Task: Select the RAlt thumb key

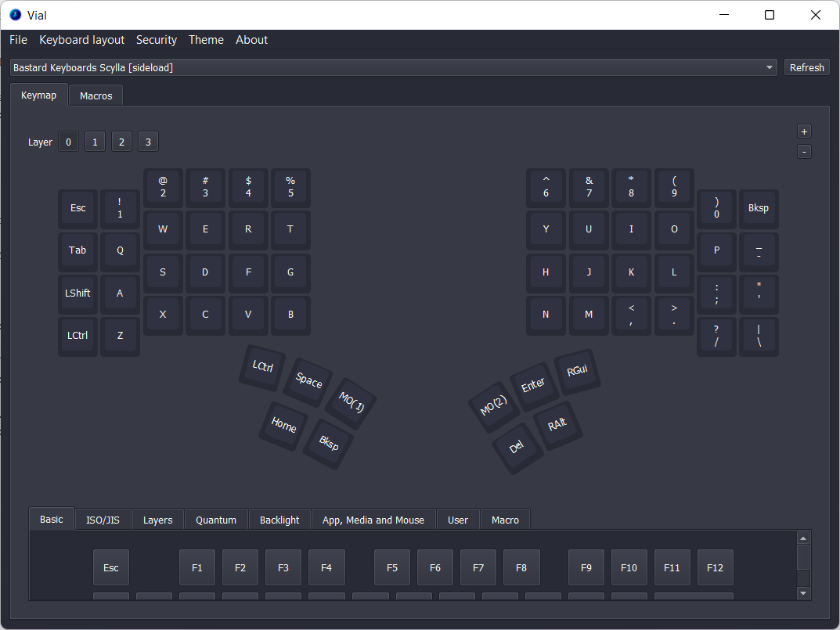Action: coord(557,426)
